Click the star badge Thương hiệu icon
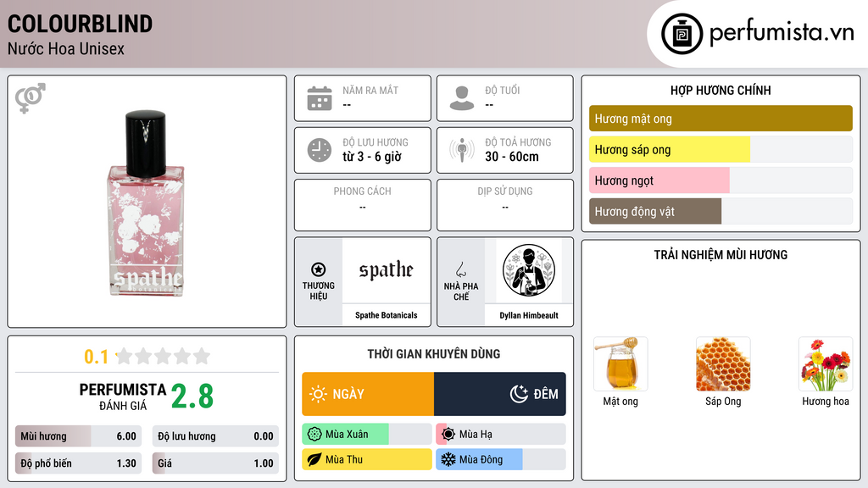Image resolution: width=868 pixels, height=488 pixels. click(x=319, y=269)
